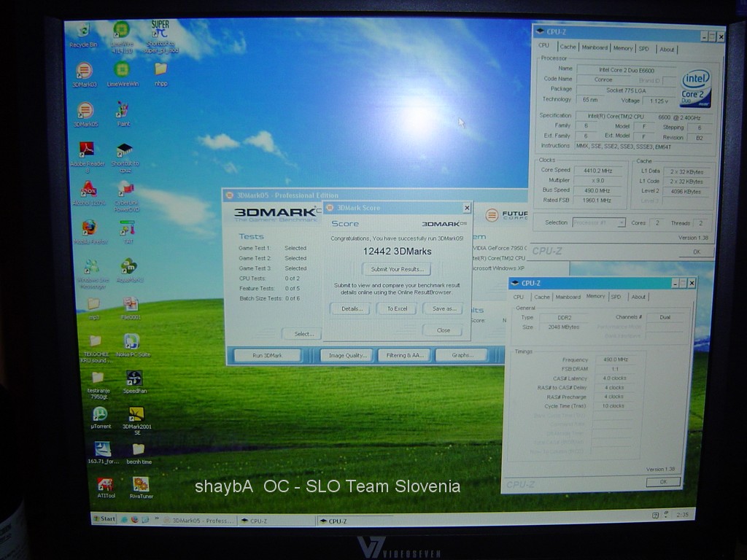This screenshot has height=560, width=747.
Task: Click OK in the lower CPU-Z memory window
Action: (x=663, y=482)
